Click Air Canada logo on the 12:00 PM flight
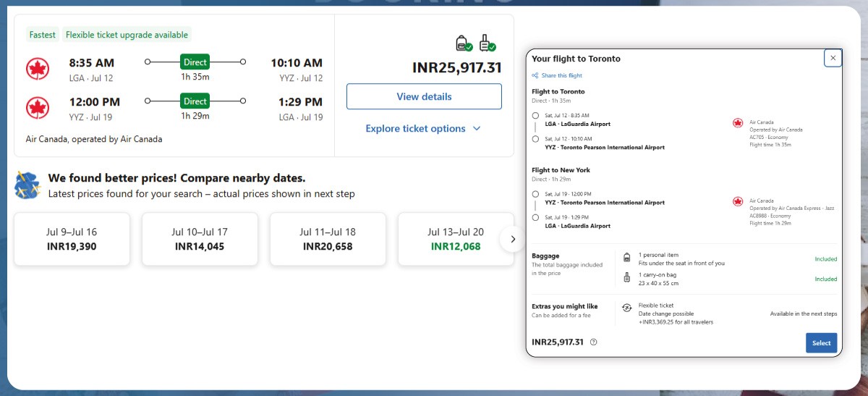Screen dimensions: 868x396 tap(37, 108)
